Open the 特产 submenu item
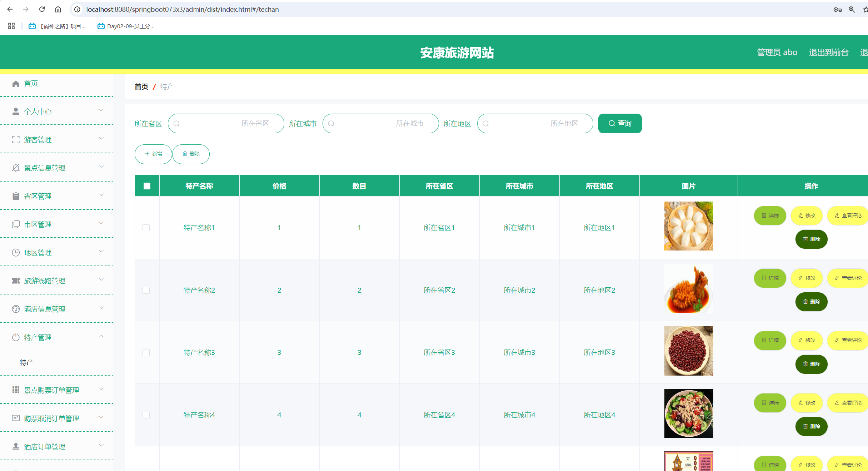Viewport: 868px width, 471px height. pos(26,362)
